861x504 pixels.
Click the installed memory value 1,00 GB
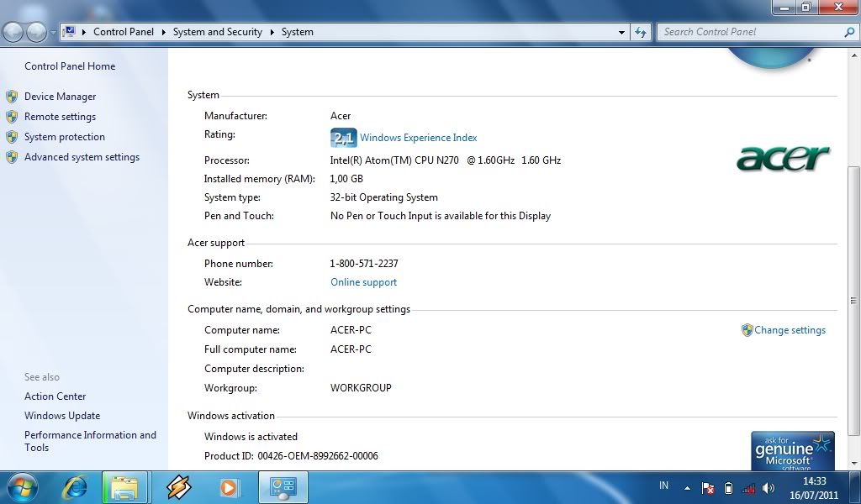[x=346, y=179]
